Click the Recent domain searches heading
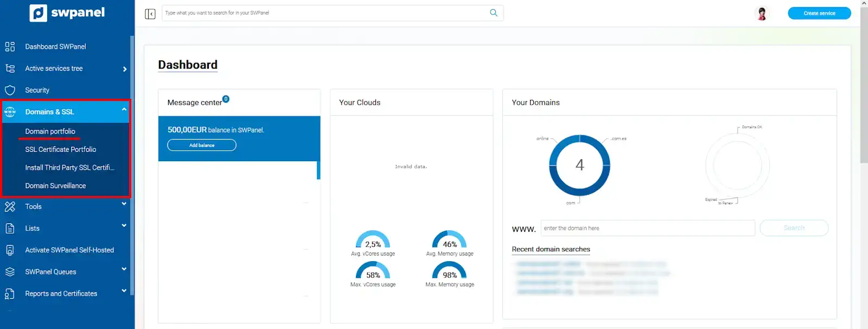Screen dimensions: 868x329 pyautogui.click(x=551, y=249)
